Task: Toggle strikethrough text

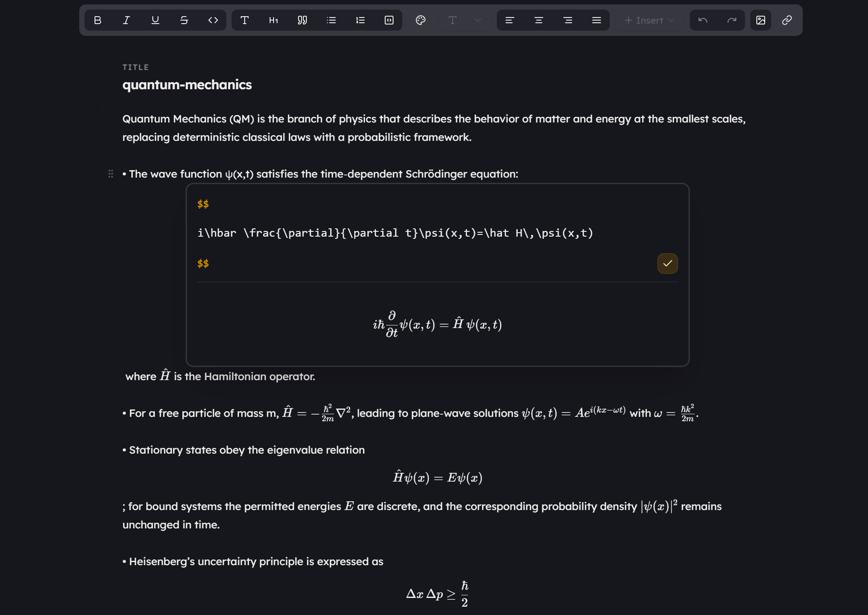Action: (x=184, y=20)
